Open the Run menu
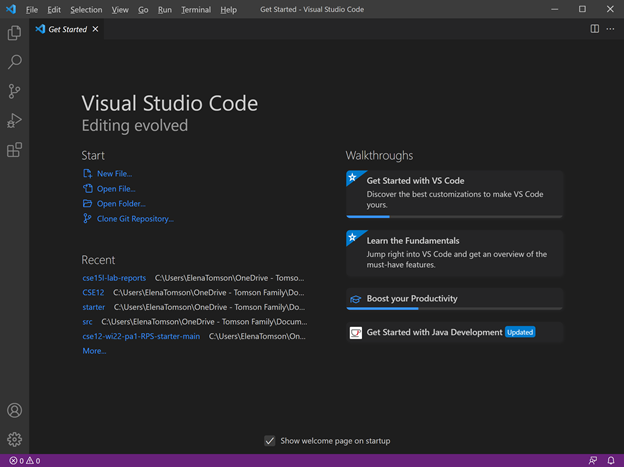Screen dimensions: 624x467 [x=165, y=10]
